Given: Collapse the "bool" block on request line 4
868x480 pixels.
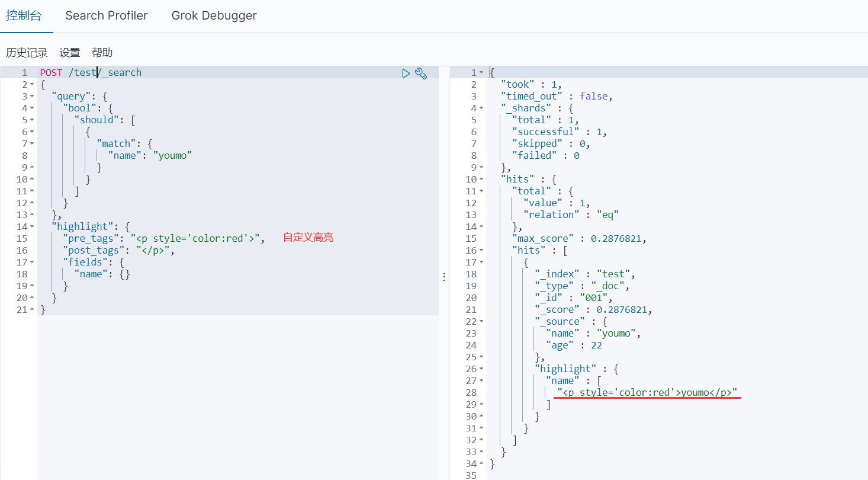Looking at the screenshot, I should [32, 108].
